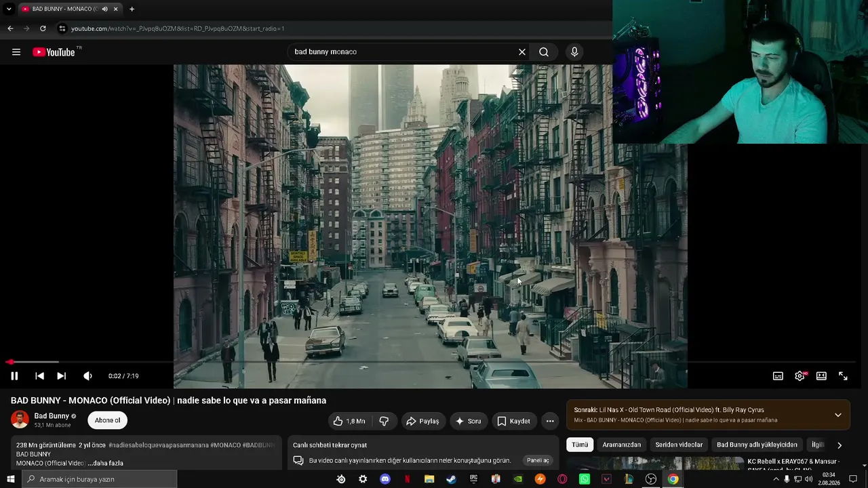Image resolution: width=868 pixels, height=488 pixels.
Task: Open NVIDIA app from the taskbar
Action: [x=518, y=479]
